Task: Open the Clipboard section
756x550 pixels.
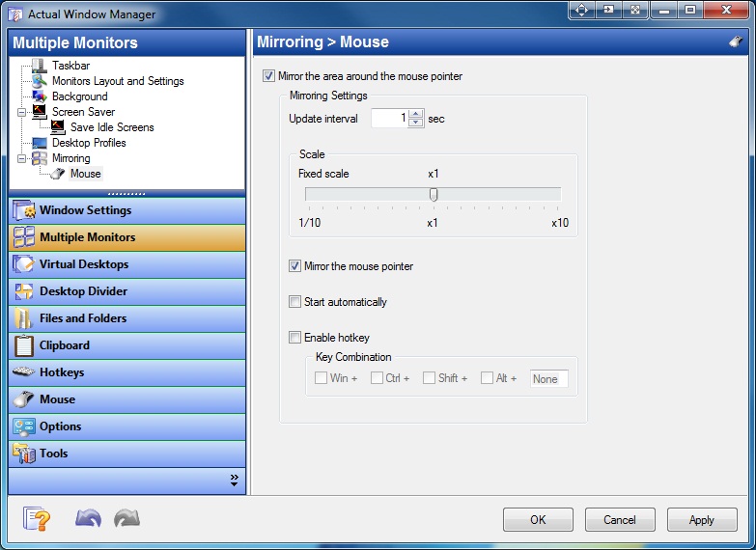Action: (126, 345)
